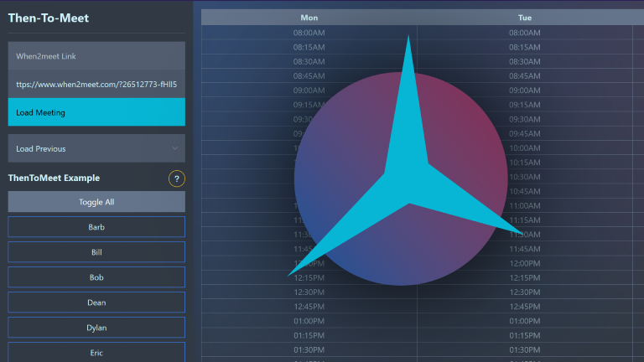Viewport: 644px width, 362px height.
Task: Select the Tue column header
Action: (525, 18)
